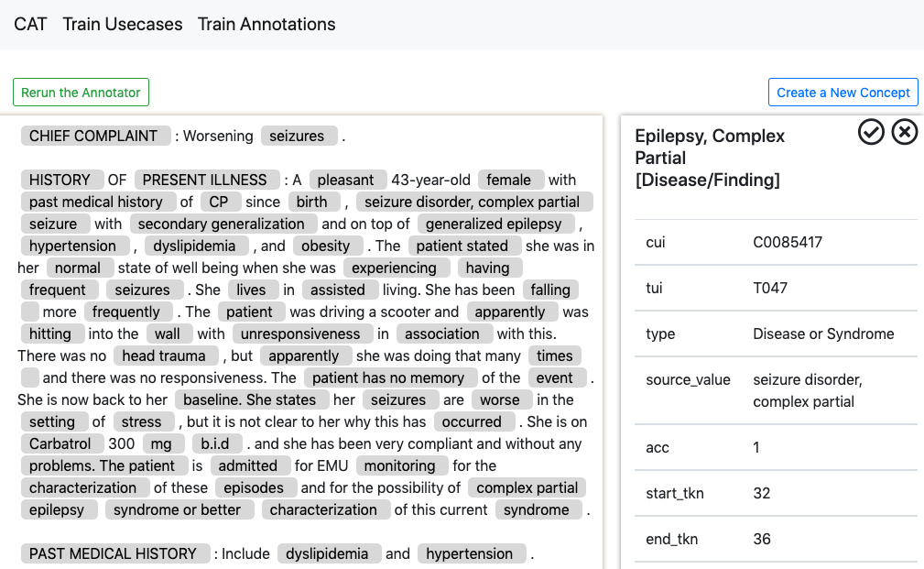Viewport: 924px width, 569px height.
Task: Click the end_tkn value 36
Action: [761, 539]
